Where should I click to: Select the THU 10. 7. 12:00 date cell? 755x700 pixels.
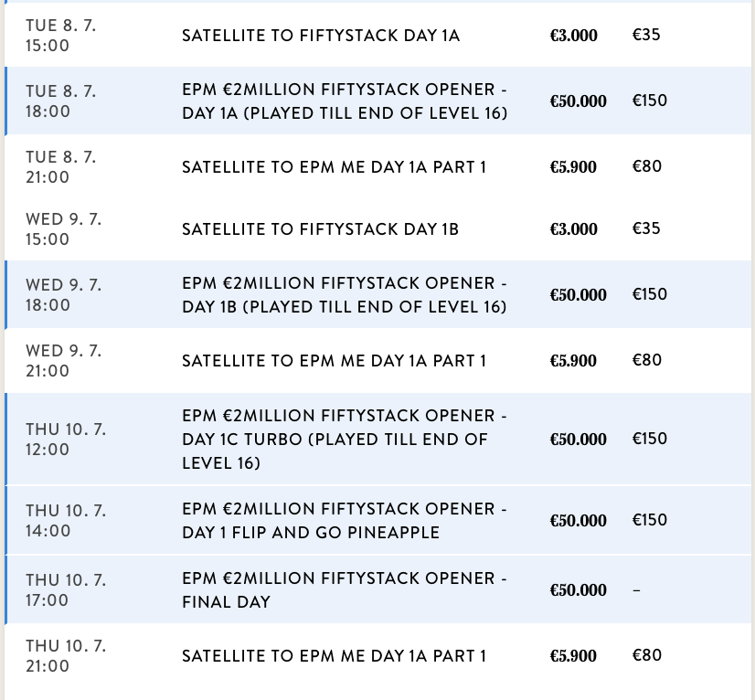pyautogui.click(x=66, y=440)
